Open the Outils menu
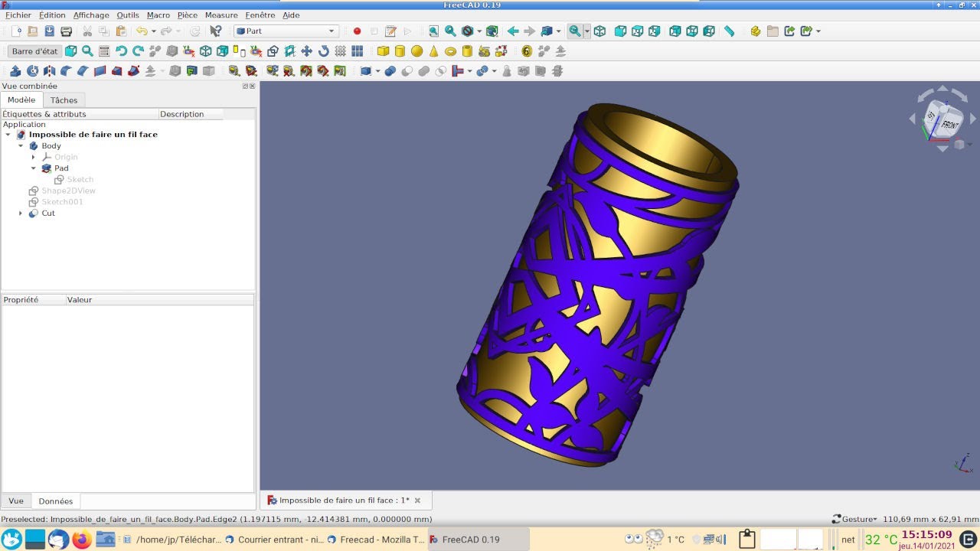980x551 pixels. (128, 15)
